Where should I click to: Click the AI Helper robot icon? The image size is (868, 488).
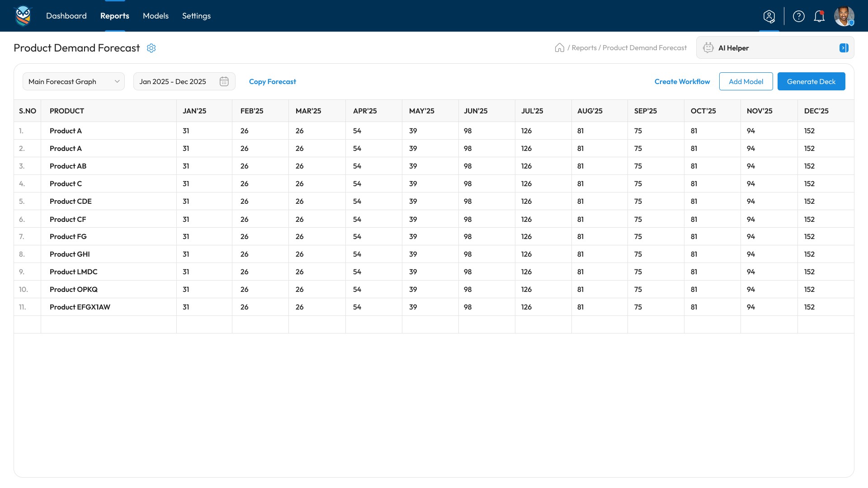click(x=708, y=48)
